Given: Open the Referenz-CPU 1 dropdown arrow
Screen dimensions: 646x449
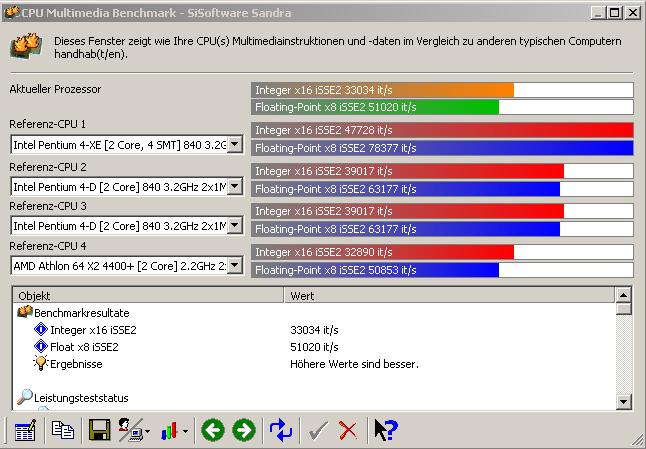Looking at the screenshot, I should [x=234, y=145].
